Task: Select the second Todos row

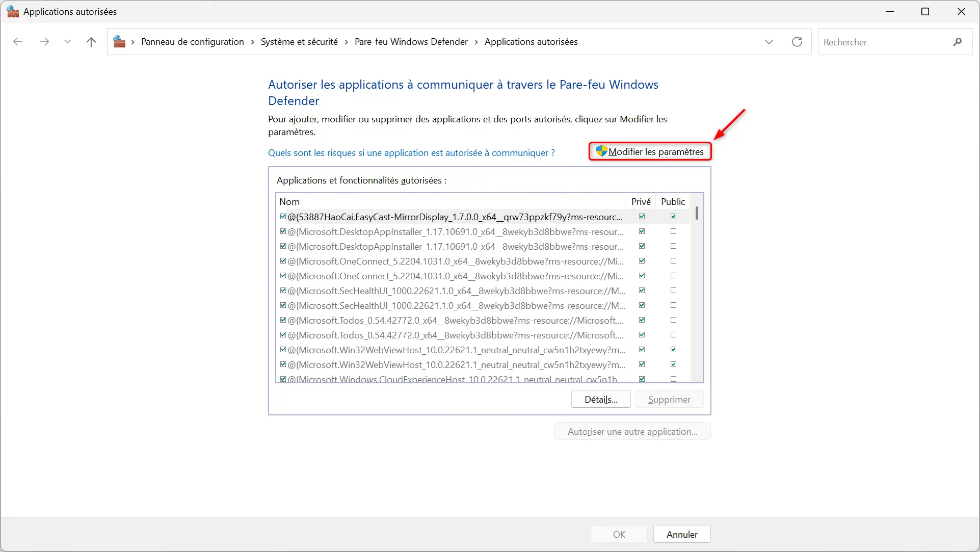Action: point(483,335)
